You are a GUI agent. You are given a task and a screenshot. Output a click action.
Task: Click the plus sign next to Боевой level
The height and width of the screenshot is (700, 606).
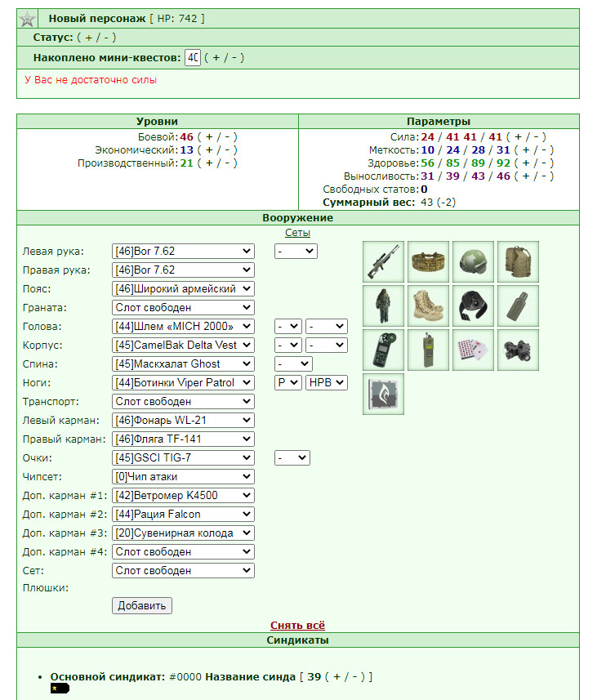209,137
